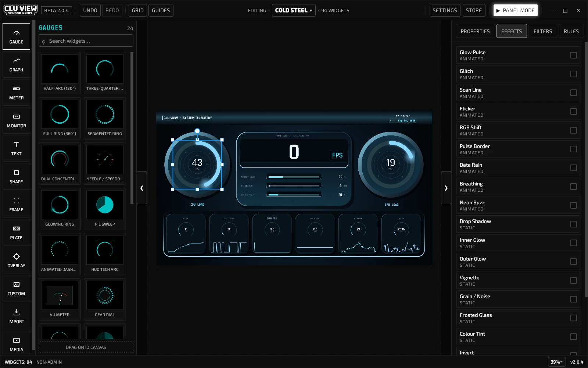Viewport: 588px width, 368px height.
Task: Switch to the Rules tab
Action: [571, 31]
